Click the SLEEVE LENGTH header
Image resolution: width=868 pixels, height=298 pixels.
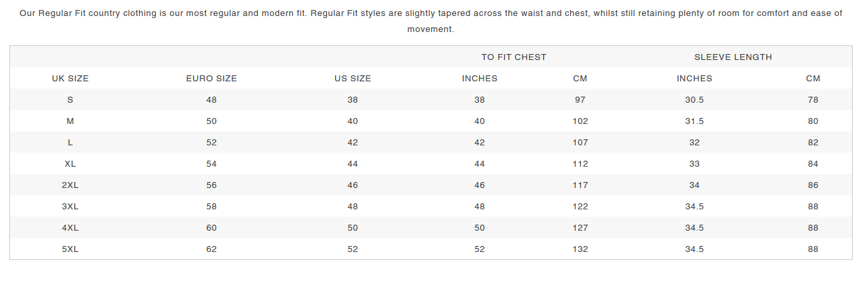click(x=733, y=57)
